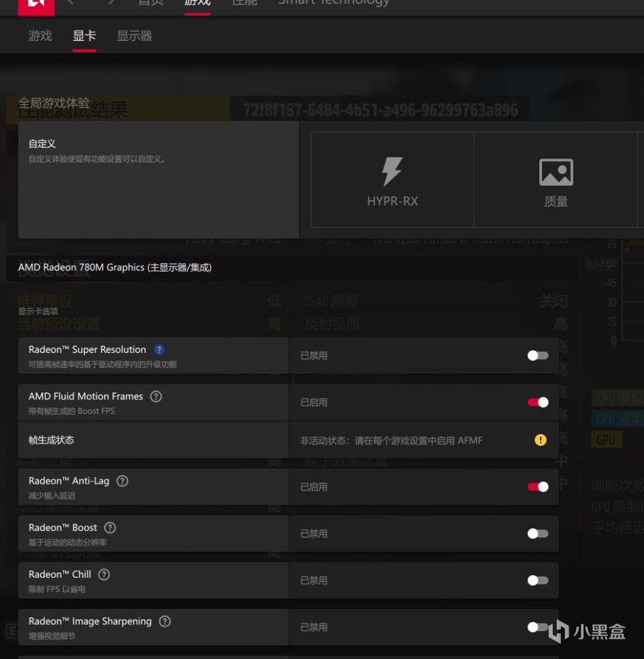Open Radeon Image Sharpening help icon

pyautogui.click(x=164, y=621)
